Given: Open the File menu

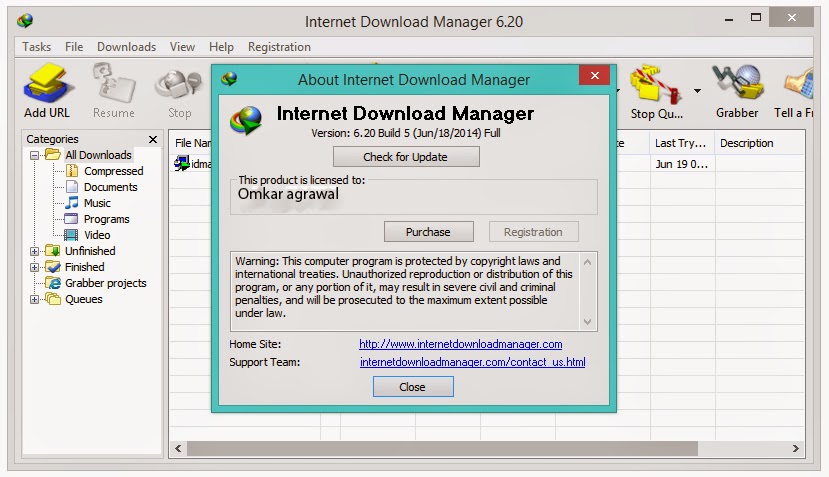Looking at the screenshot, I should pos(74,47).
